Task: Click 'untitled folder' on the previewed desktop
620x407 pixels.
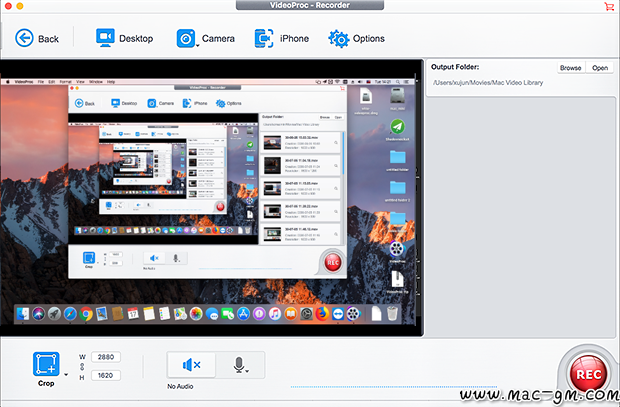Action: (397, 157)
